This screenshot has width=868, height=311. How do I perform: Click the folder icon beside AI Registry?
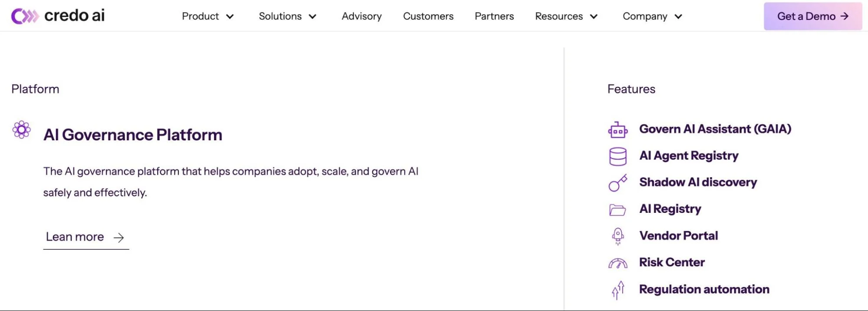617,210
